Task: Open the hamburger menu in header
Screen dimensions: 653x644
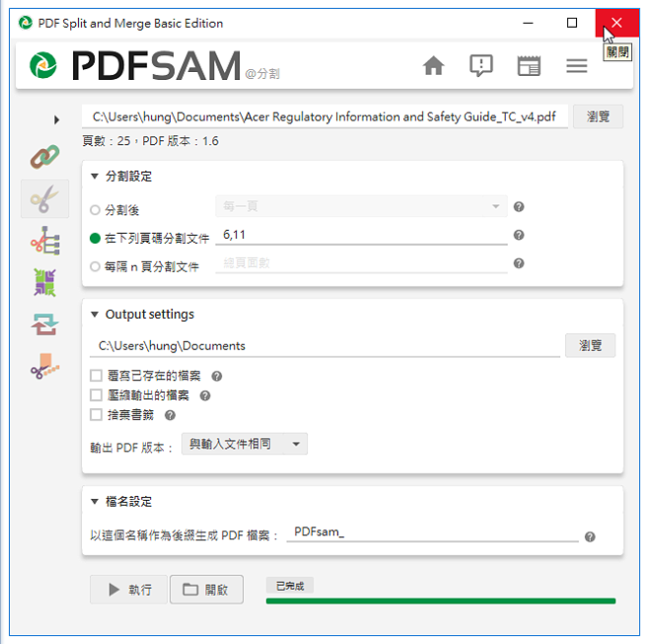Action: 576,66
